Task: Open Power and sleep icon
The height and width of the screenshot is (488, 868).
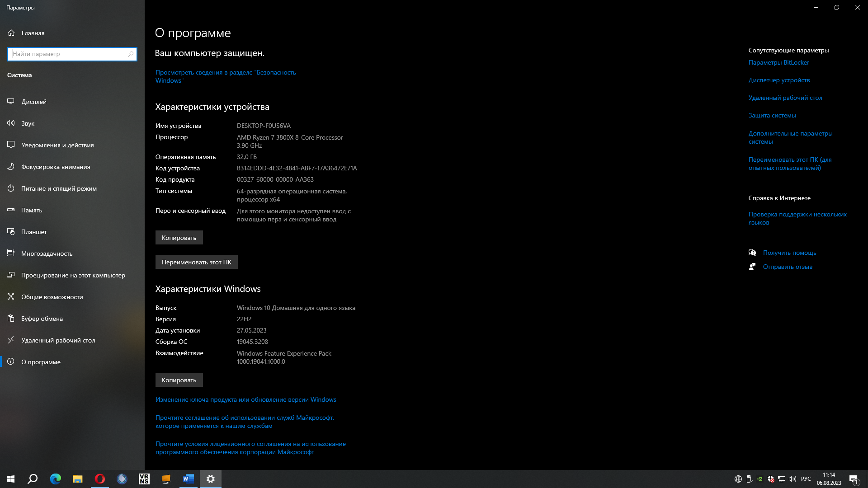Action: coord(11,188)
